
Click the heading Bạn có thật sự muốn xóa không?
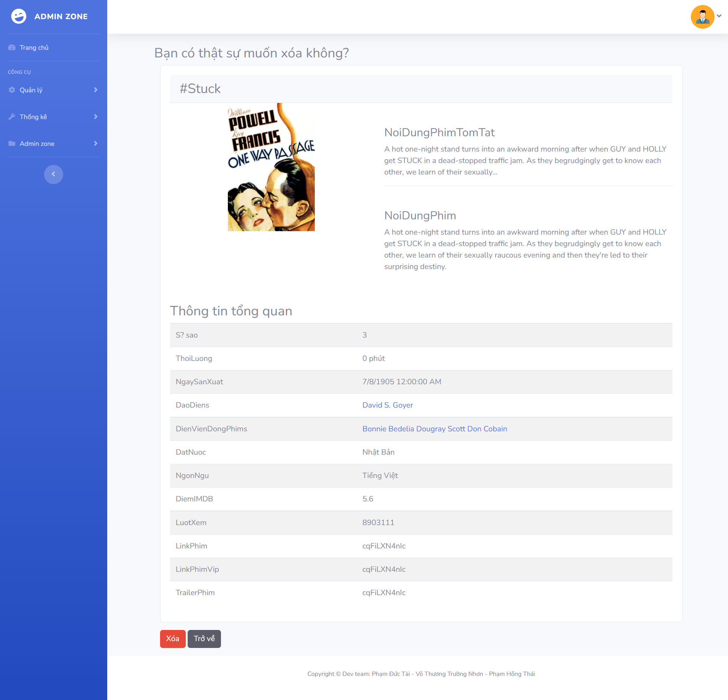click(252, 53)
